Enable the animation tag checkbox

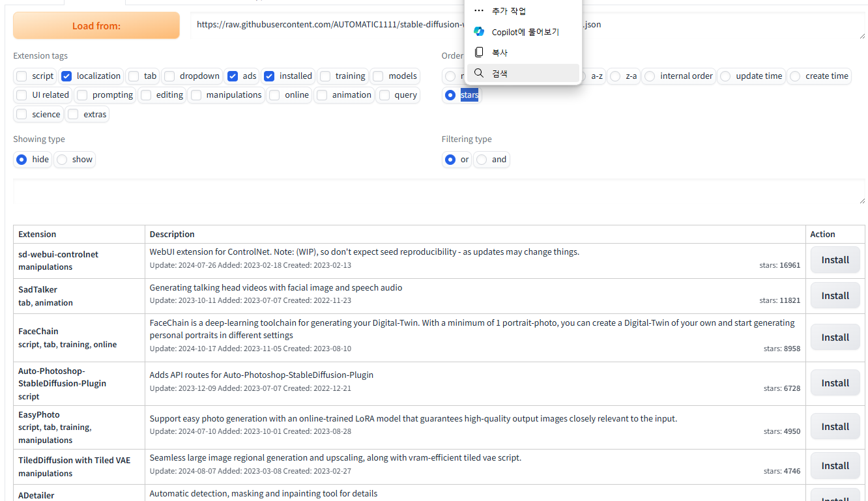tap(322, 95)
